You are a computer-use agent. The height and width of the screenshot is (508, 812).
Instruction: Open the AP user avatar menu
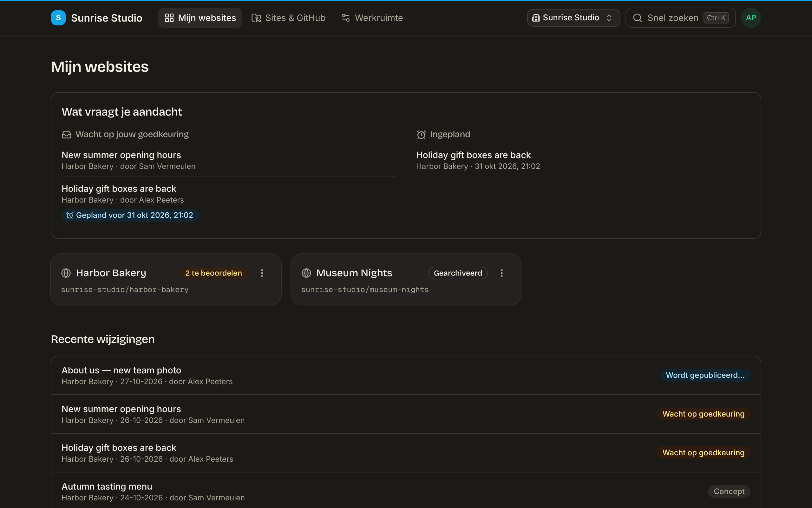(x=751, y=18)
